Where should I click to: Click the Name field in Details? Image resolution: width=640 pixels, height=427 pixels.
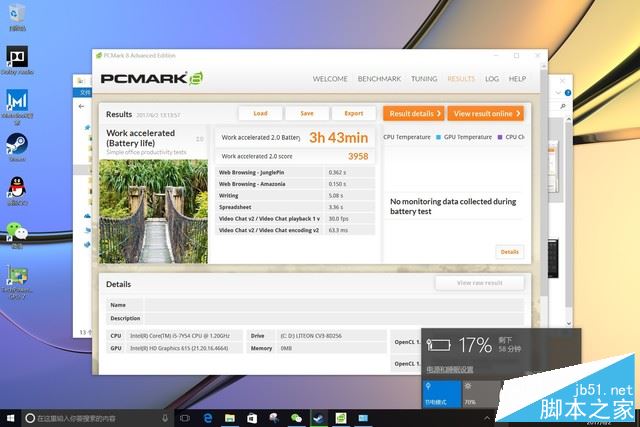[x=334, y=305]
